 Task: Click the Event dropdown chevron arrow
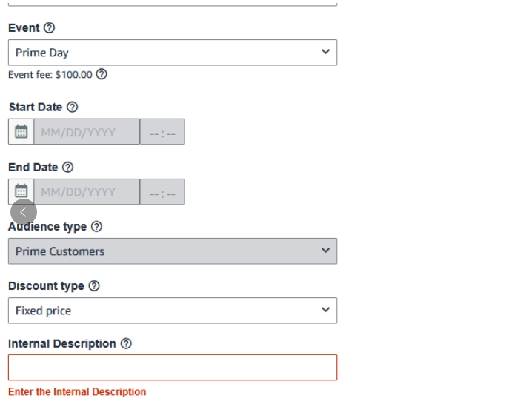point(325,52)
